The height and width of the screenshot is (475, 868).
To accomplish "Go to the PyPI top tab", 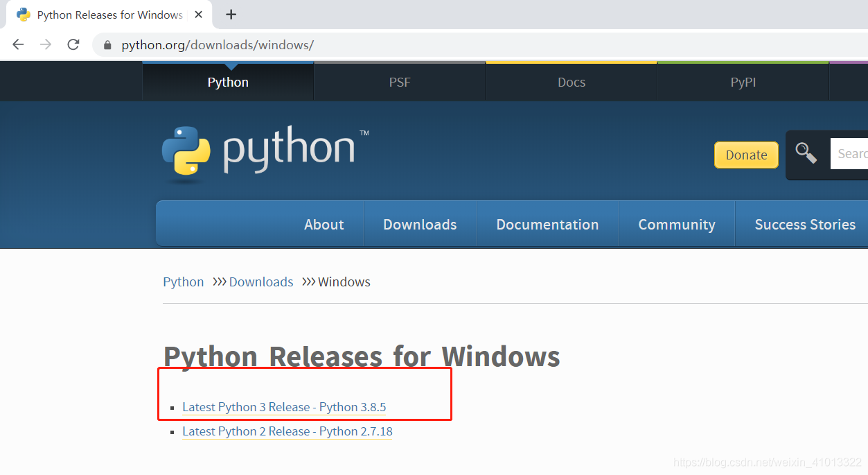I will (743, 82).
